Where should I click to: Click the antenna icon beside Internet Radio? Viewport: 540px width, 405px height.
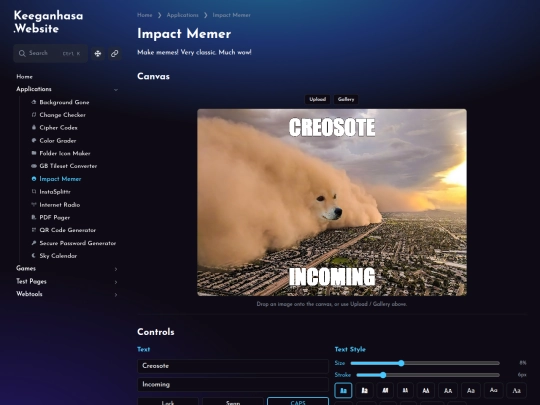(34, 205)
